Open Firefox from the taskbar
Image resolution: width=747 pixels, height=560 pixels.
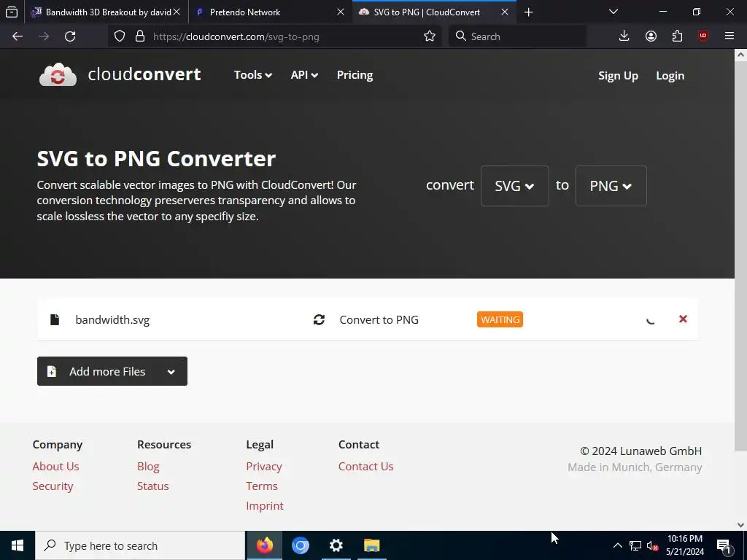pos(264,545)
